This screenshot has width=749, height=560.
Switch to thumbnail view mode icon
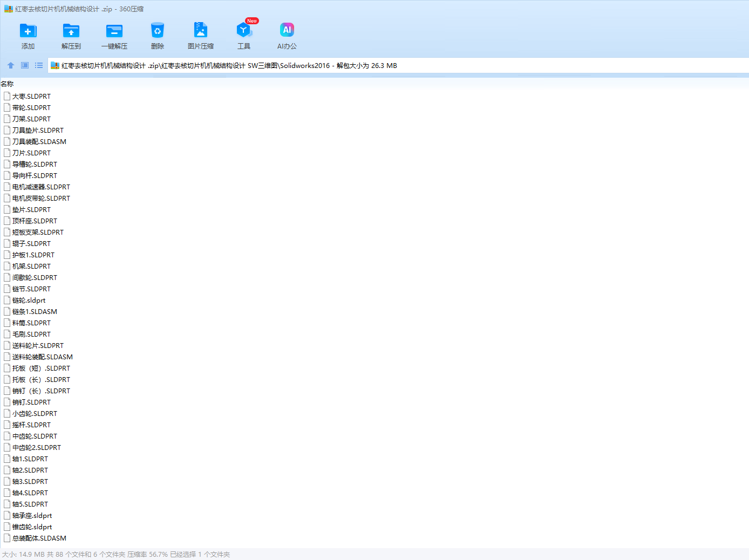point(25,65)
